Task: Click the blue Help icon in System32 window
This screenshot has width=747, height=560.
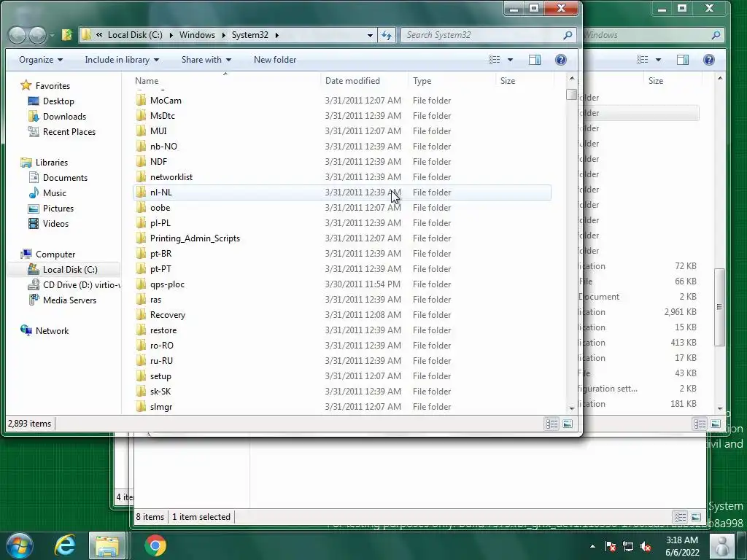Action: point(561,60)
